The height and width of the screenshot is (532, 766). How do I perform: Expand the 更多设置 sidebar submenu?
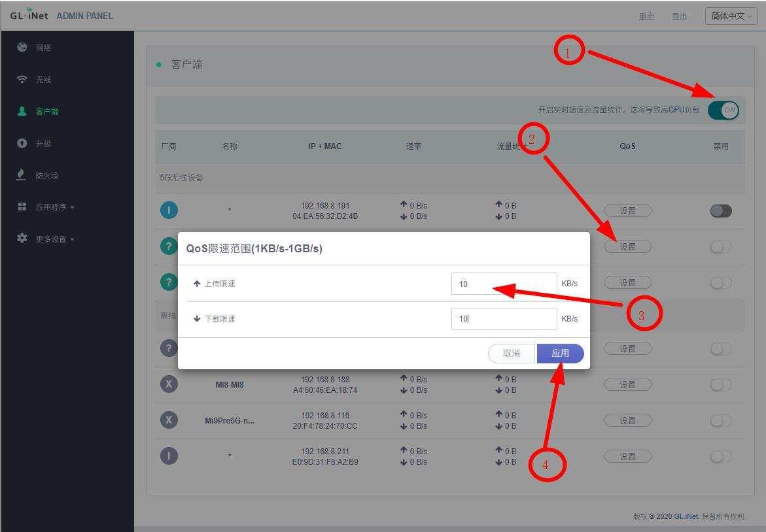click(x=55, y=239)
